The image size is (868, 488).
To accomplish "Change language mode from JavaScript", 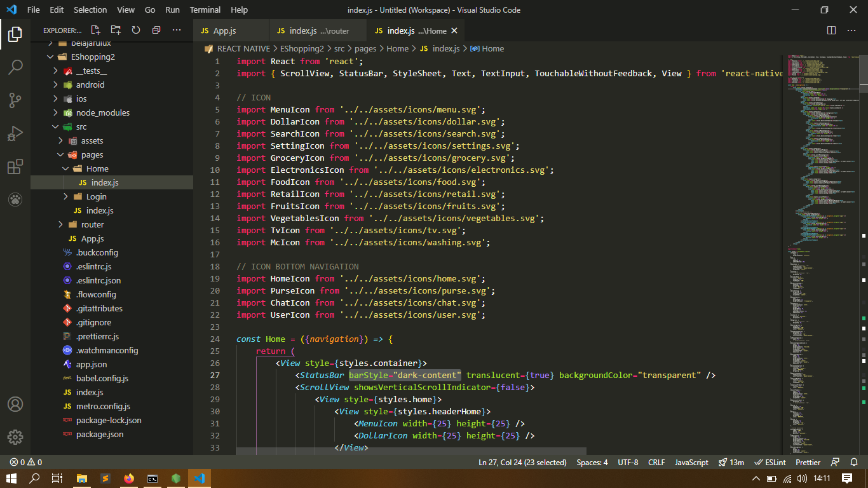I will [x=691, y=463].
